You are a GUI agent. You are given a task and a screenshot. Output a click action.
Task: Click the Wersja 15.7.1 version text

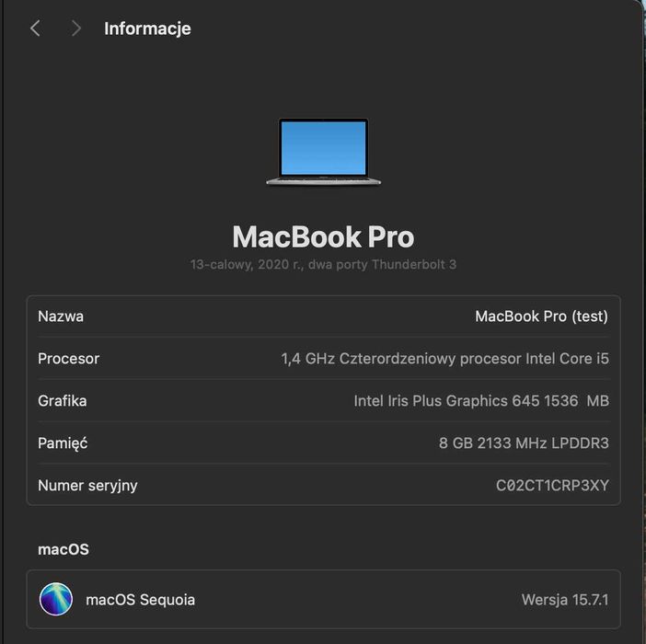565,600
